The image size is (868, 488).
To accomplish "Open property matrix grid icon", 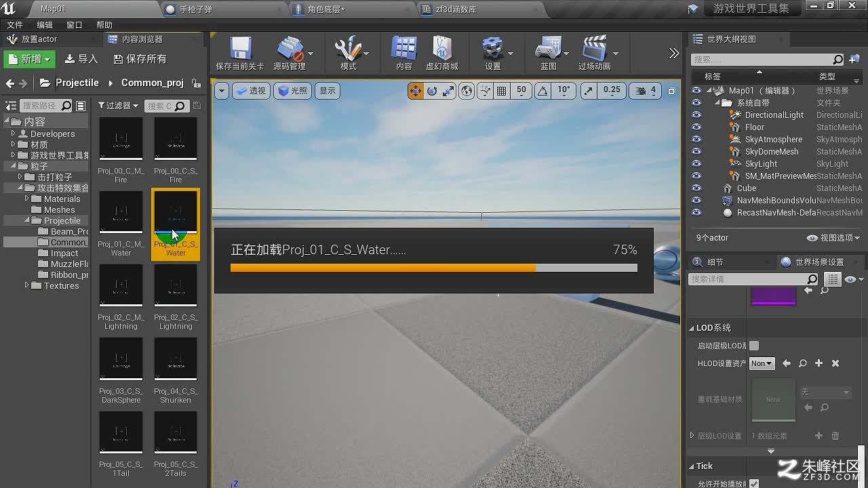I will pos(832,279).
